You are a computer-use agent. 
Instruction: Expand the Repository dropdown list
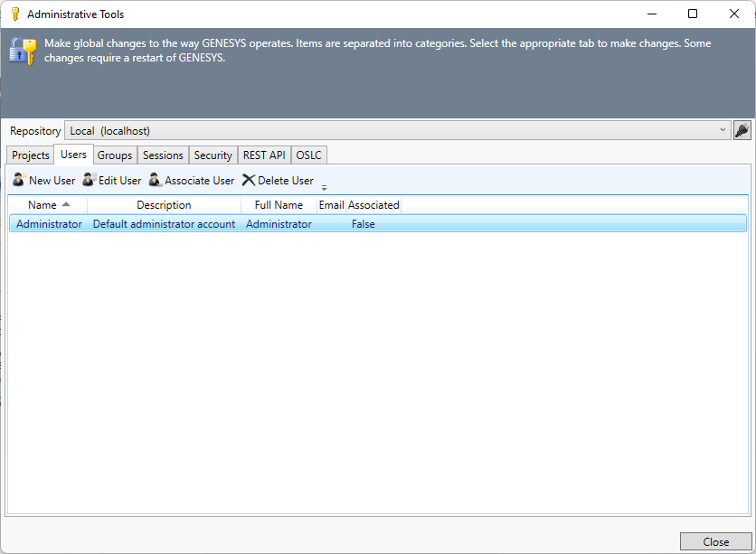click(x=723, y=130)
